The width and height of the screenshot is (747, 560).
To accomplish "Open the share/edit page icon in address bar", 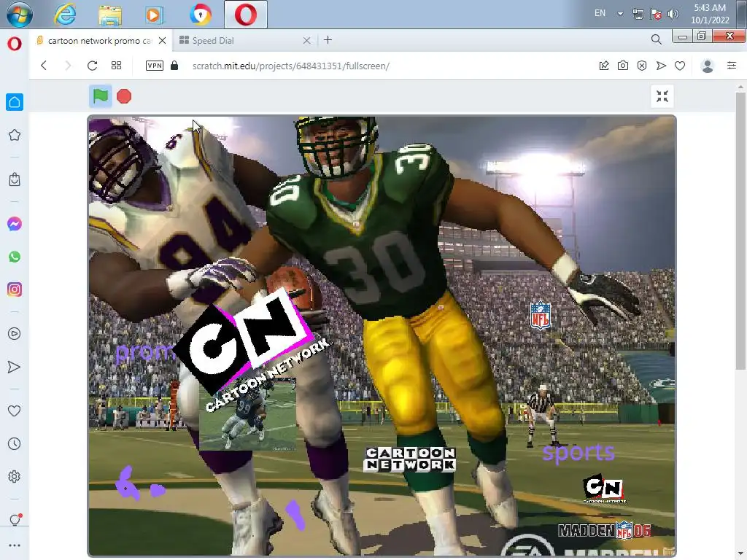I will pos(603,66).
